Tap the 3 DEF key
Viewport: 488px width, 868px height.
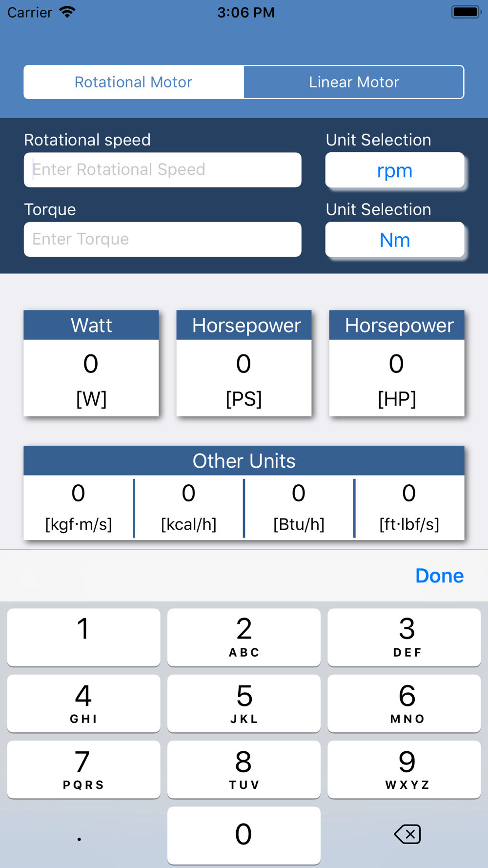(404, 637)
